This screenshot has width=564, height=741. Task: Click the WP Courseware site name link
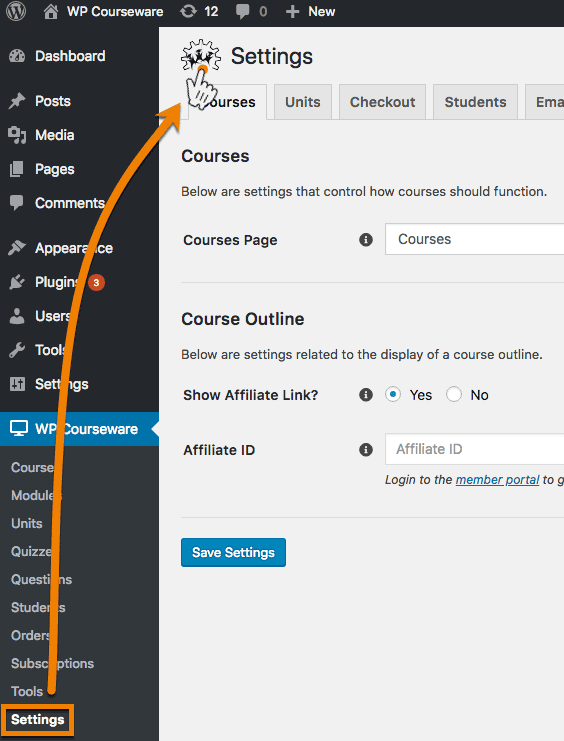tap(115, 11)
